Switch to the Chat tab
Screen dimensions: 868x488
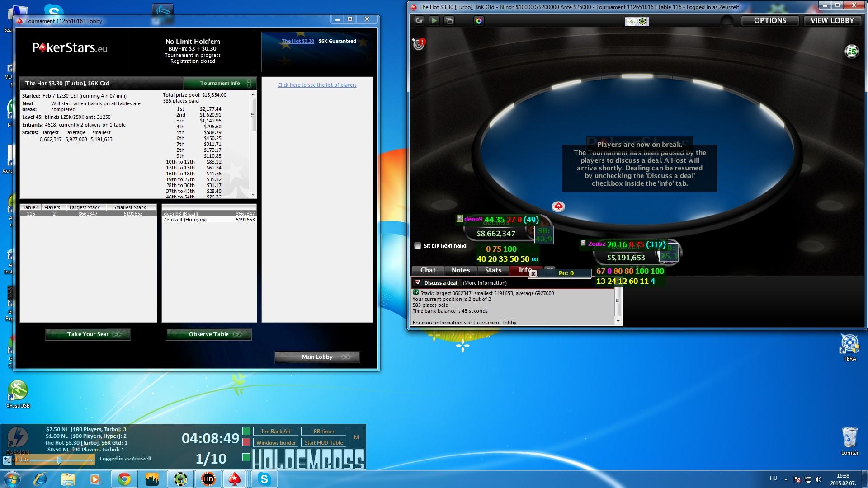pyautogui.click(x=428, y=270)
